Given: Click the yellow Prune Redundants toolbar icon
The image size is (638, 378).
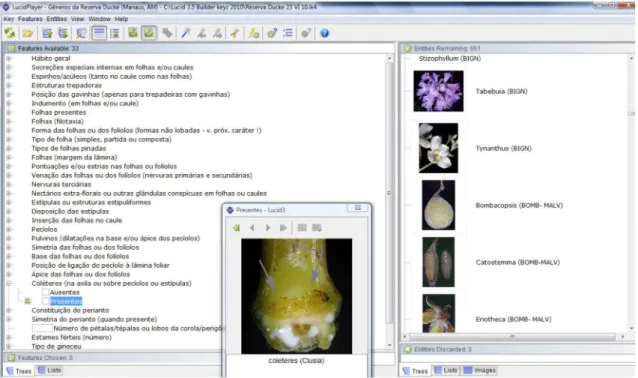Looking at the screenshot, I should coord(234,33).
